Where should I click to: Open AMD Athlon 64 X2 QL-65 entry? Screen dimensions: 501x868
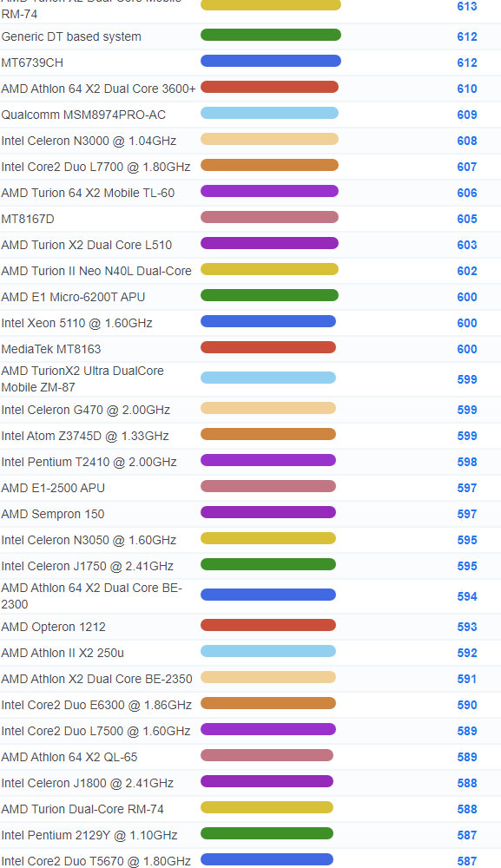click(69, 757)
